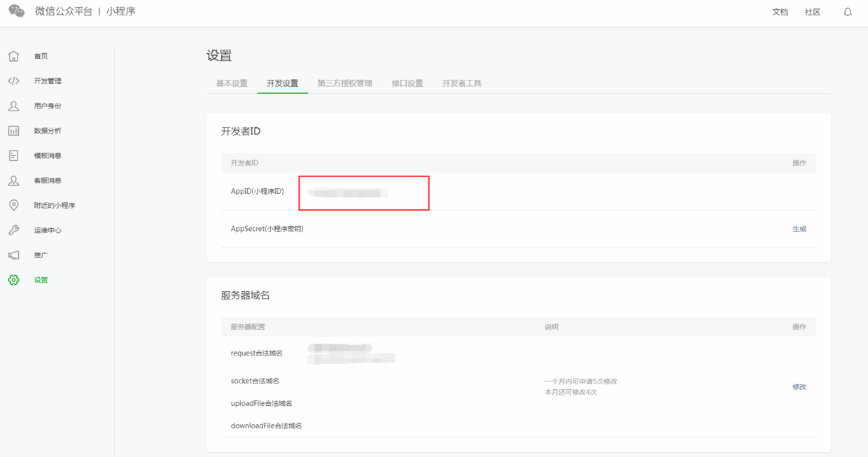Open the 社区 link in header
868x457 pixels.
(x=813, y=12)
